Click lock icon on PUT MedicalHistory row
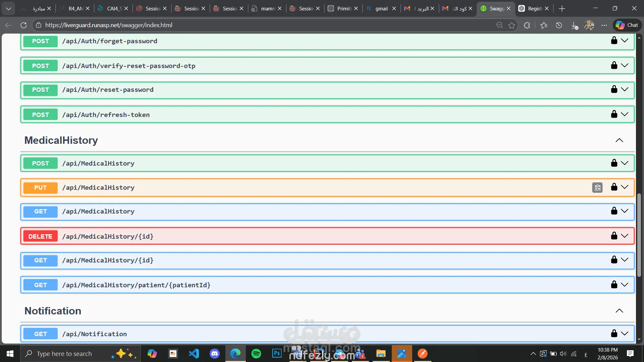 coord(614,187)
